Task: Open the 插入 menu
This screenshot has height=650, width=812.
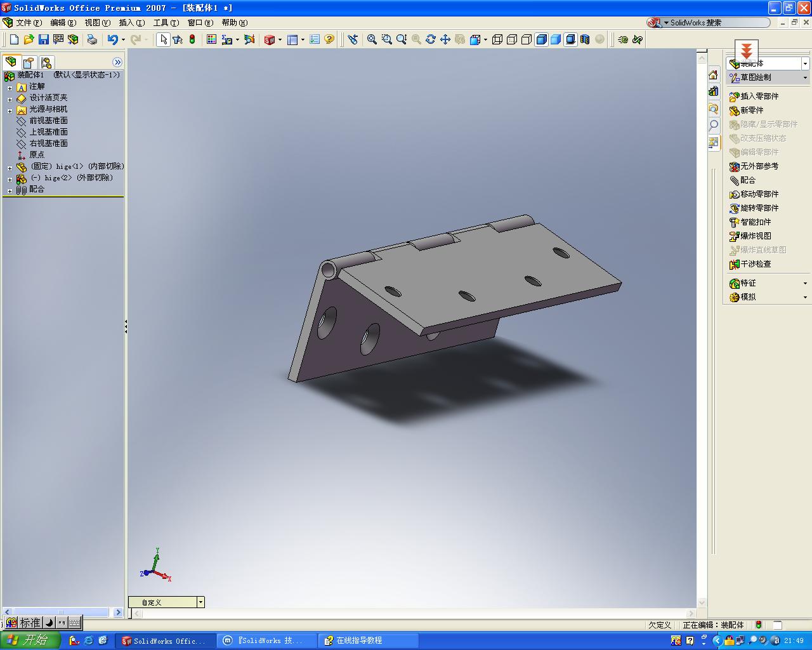Action: pyautogui.click(x=131, y=23)
